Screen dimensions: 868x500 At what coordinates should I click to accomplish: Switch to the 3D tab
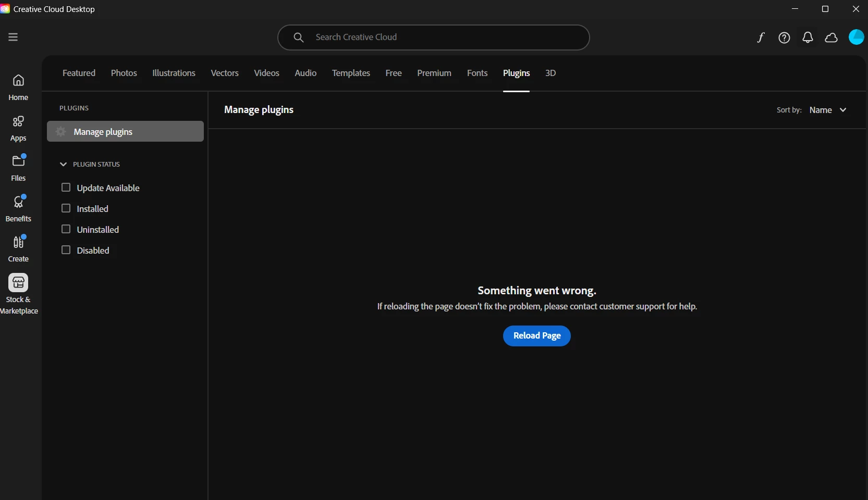tap(551, 73)
